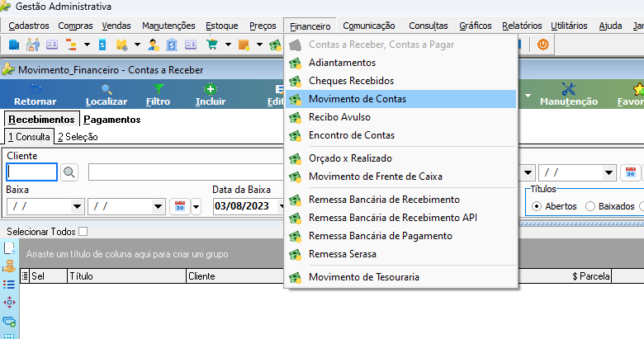Image resolution: width=644 pixels, height=339 pixels.
Task: Choose Movimento de Tesouraria menu item
Action: pyautogui.click(x=401, y=277)
